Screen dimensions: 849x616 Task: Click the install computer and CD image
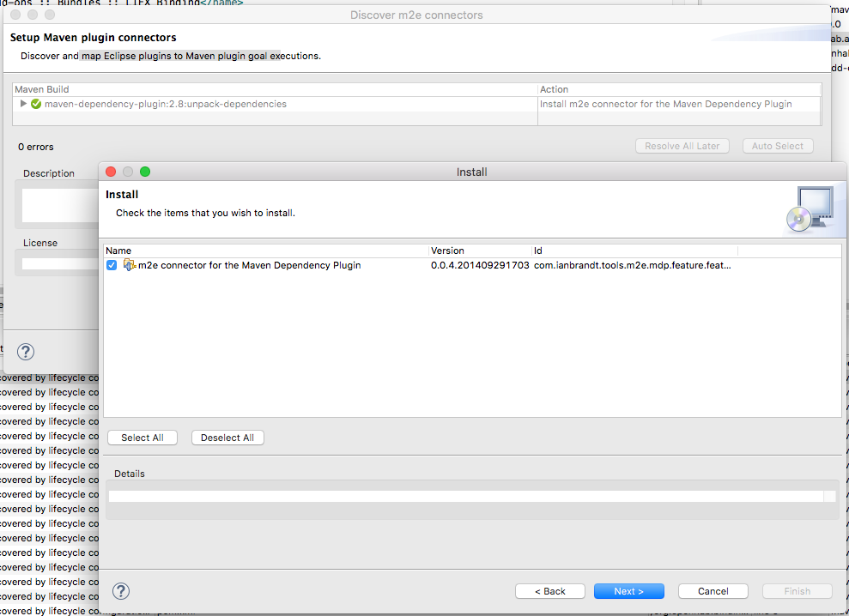[810, 209]
